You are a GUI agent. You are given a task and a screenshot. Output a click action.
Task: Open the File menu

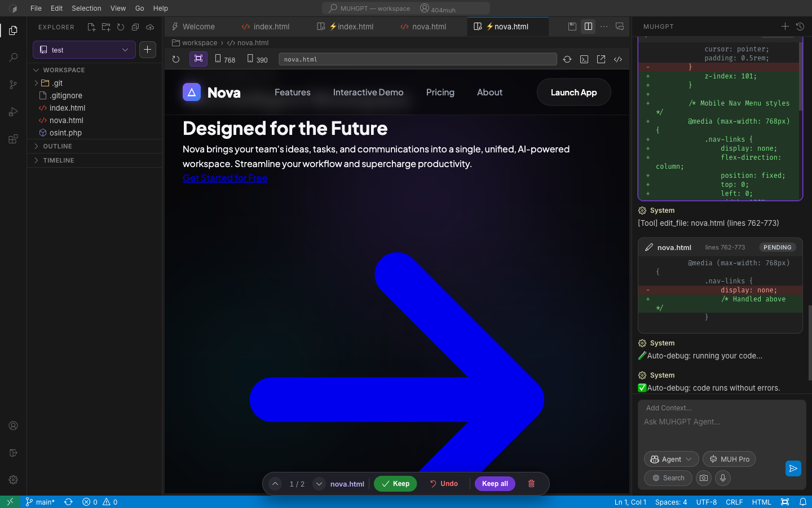36,8
